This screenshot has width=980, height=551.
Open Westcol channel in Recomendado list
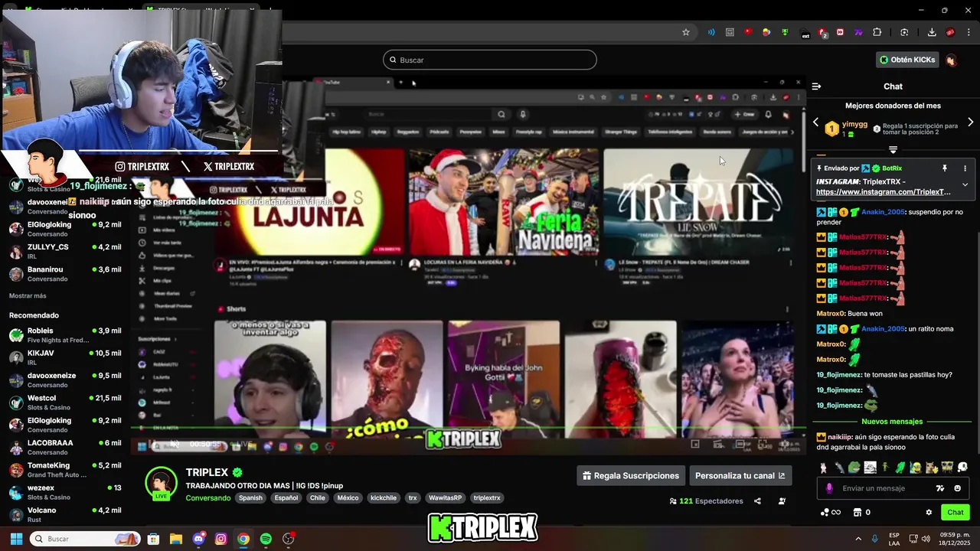(65, 403)
